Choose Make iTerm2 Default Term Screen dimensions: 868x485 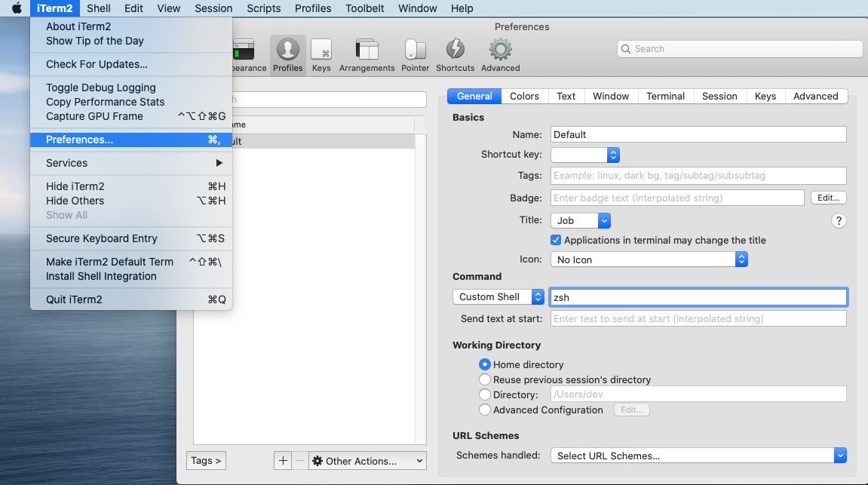click(x=131, y=261)
